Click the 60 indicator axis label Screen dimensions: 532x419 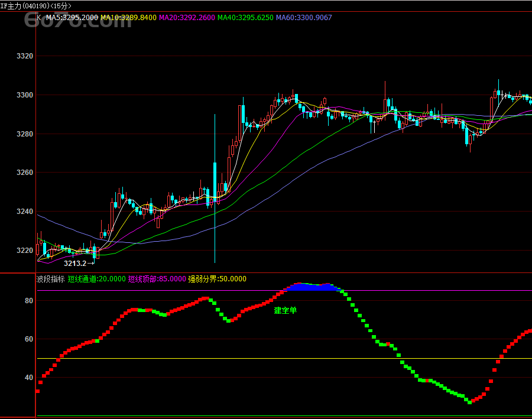click(29, 339)
